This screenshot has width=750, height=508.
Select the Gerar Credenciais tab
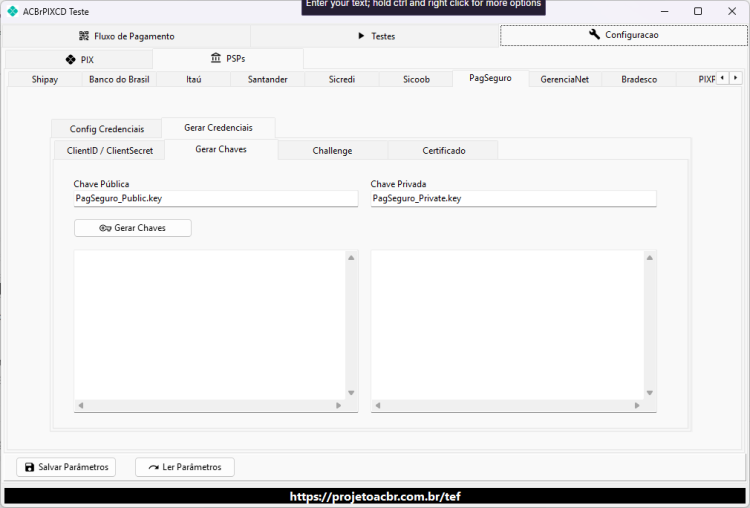(218, 128)
